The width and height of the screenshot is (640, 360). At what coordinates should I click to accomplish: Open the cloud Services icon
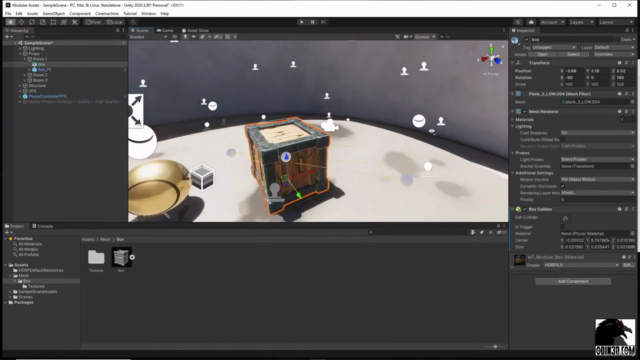coord(531,22)
